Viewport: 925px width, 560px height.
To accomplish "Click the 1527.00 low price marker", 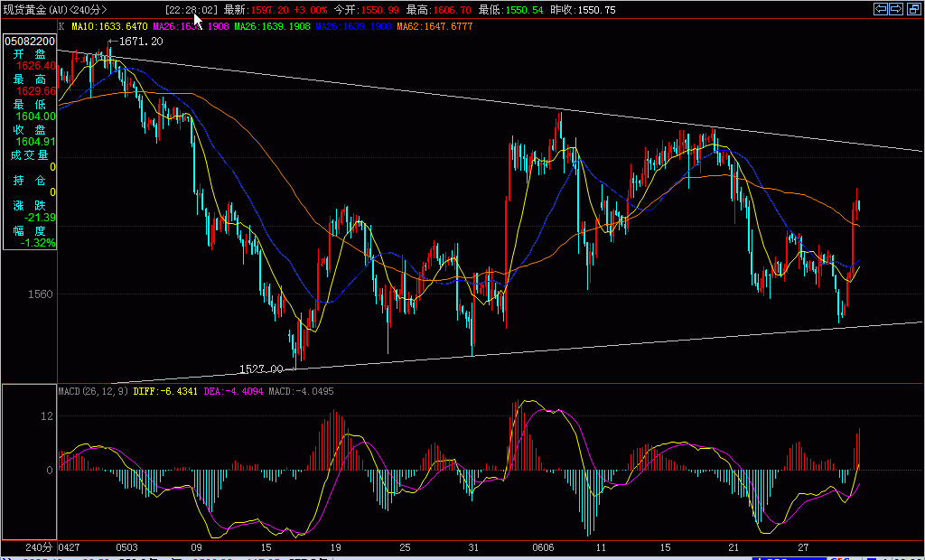I will (x=261, y=369).
